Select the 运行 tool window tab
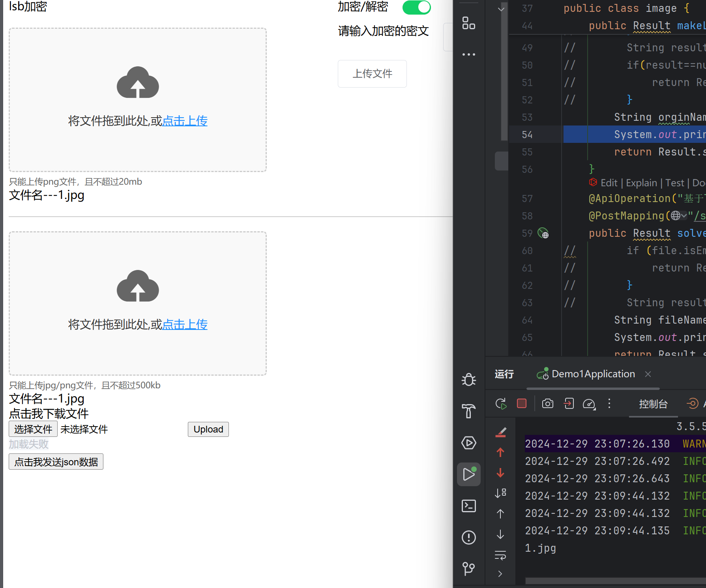 pyautogui.click(x=504, y=374)
